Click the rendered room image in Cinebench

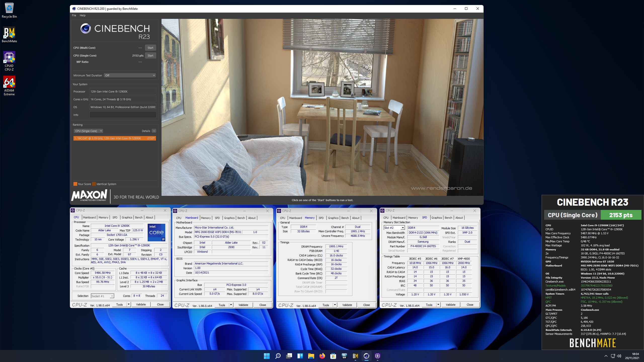click(322, 107)
